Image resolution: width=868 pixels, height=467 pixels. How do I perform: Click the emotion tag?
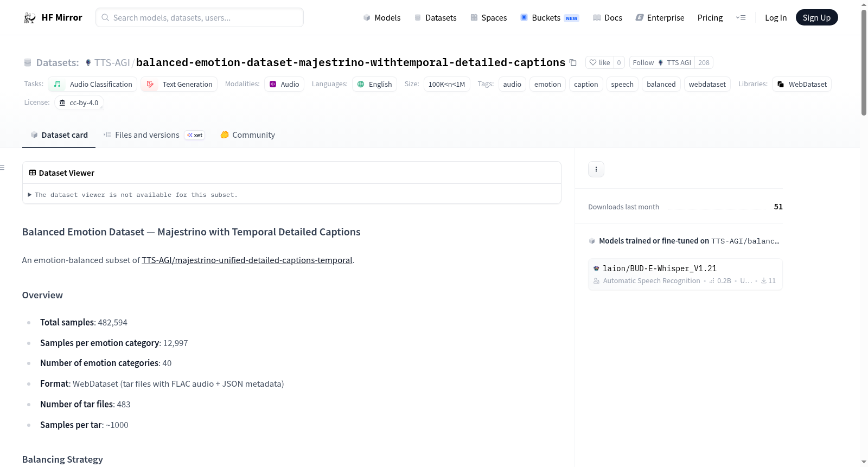pyautogui.click(x=547, y=84)
